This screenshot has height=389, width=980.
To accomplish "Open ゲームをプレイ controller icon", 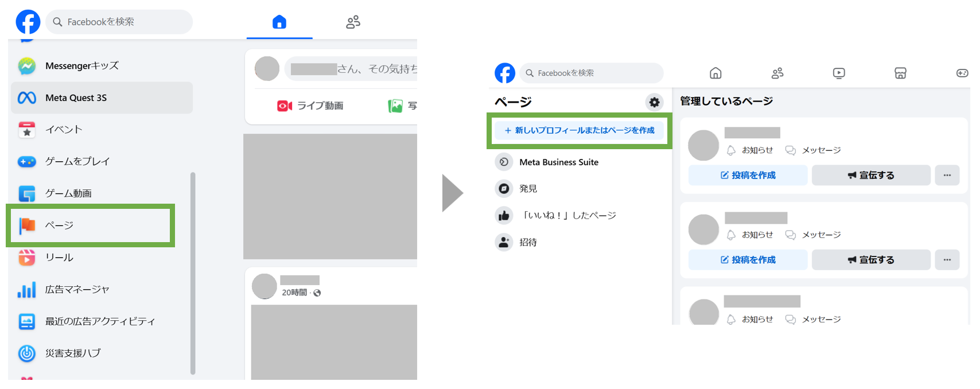I will tap(27, 162).
